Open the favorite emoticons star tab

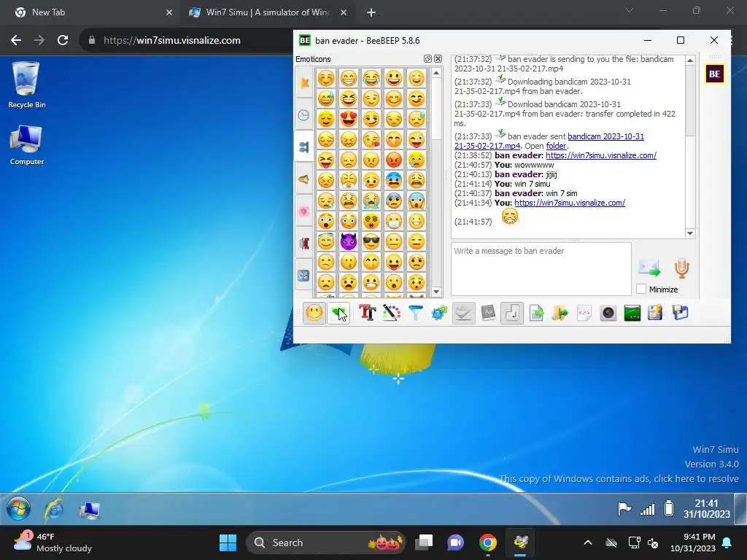pyautogui.click(x=304, y=82)
